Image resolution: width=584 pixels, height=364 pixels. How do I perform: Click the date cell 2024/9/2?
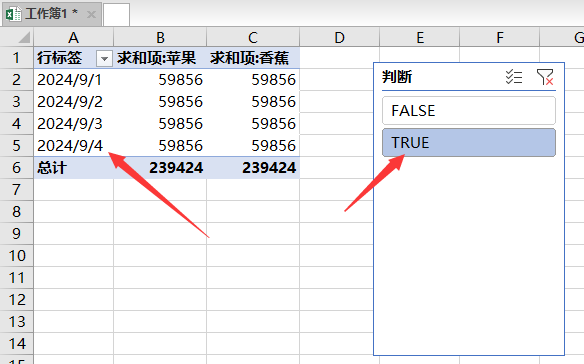pyautogui.click(x=73, y=102)
